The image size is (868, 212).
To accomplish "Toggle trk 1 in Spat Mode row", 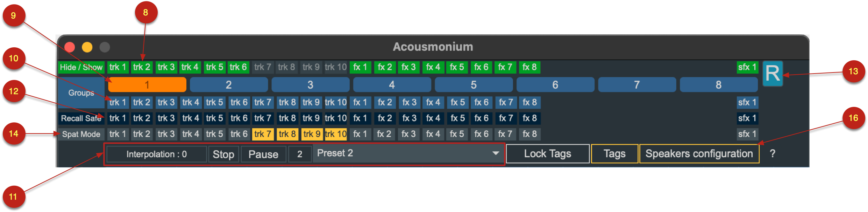I will pos(118,134).
